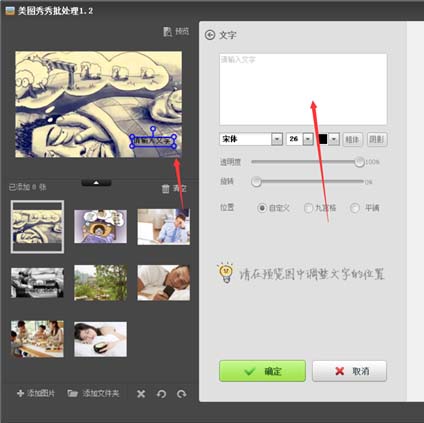Toggle the bold (粗体) text button
The image size is (424, 423).
(x=352, y=139)
